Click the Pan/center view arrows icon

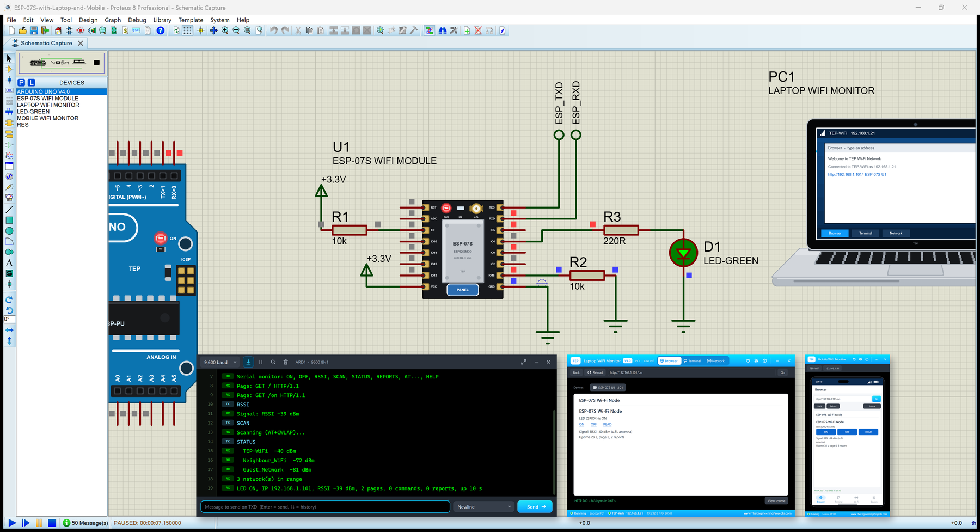(213, 30)
